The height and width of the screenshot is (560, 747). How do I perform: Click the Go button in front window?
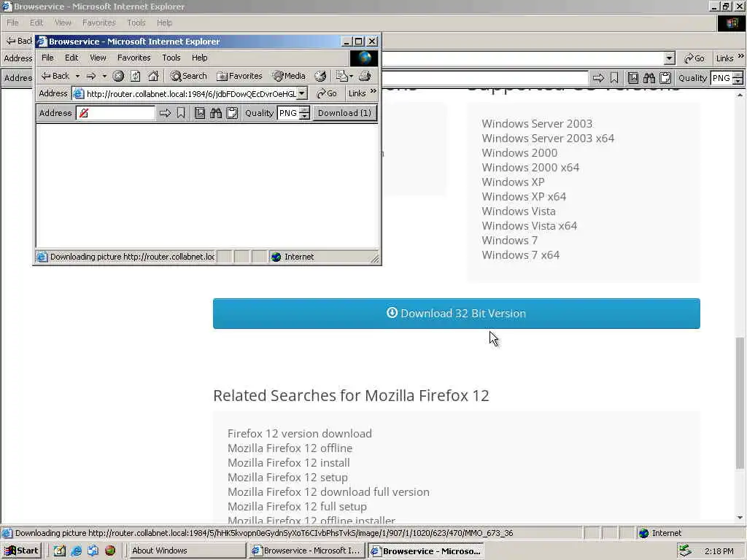click(327, 94)
